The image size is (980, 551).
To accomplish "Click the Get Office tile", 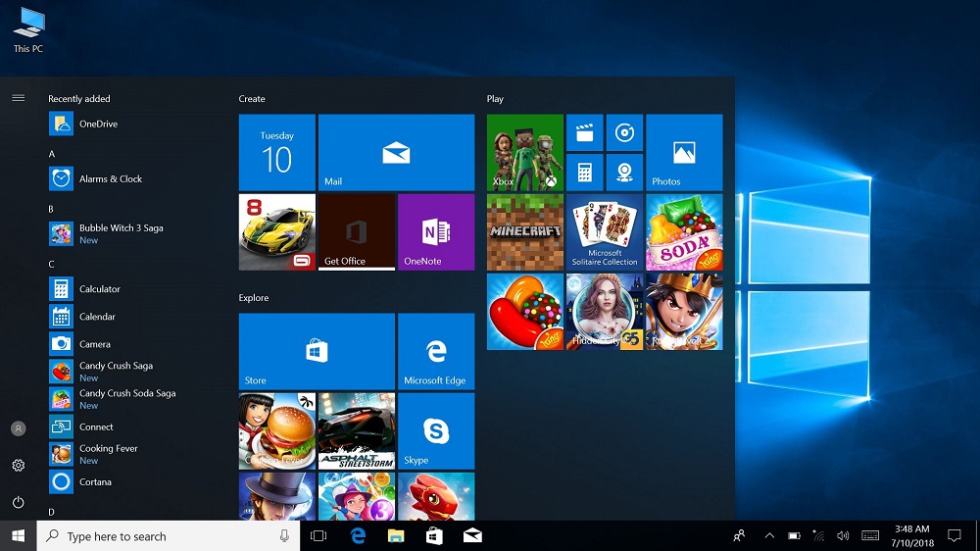I will [357, 232].
